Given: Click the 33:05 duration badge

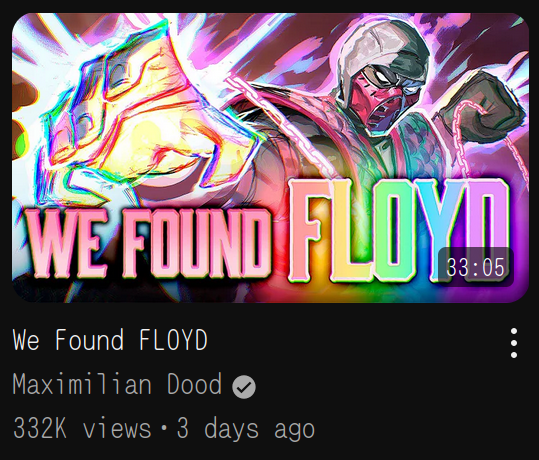Looking at the screenshot, I should tap(475, 267).
